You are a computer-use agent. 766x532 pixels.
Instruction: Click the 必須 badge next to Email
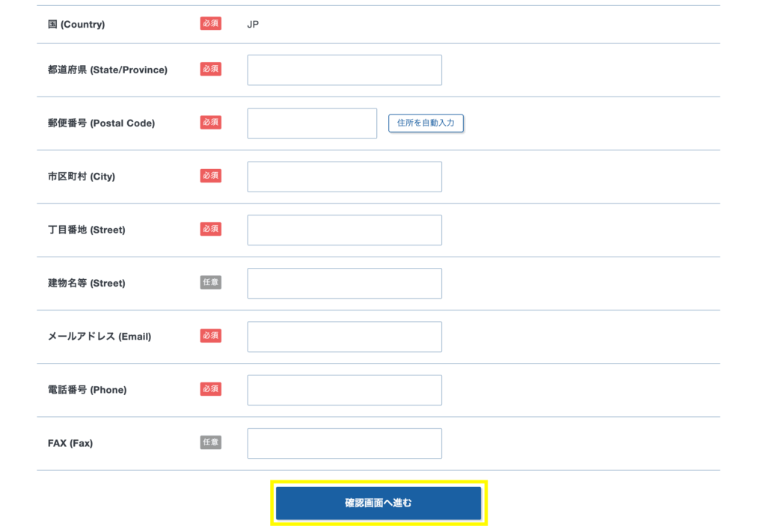[210, 336]
